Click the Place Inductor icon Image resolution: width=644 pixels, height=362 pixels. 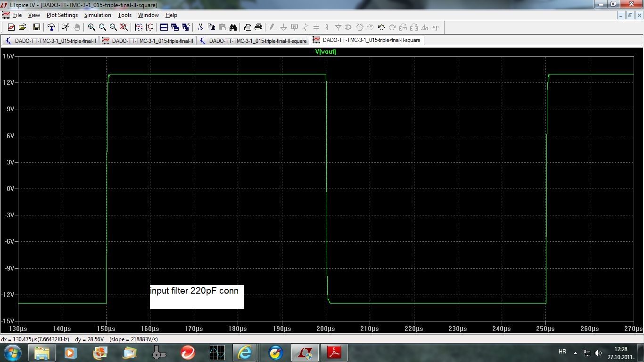pos(327,27)
